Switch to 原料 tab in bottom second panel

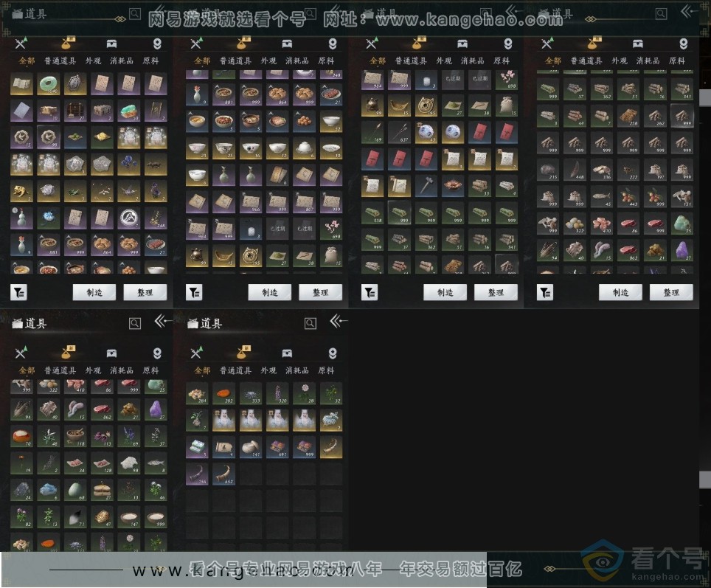point(326,370)
